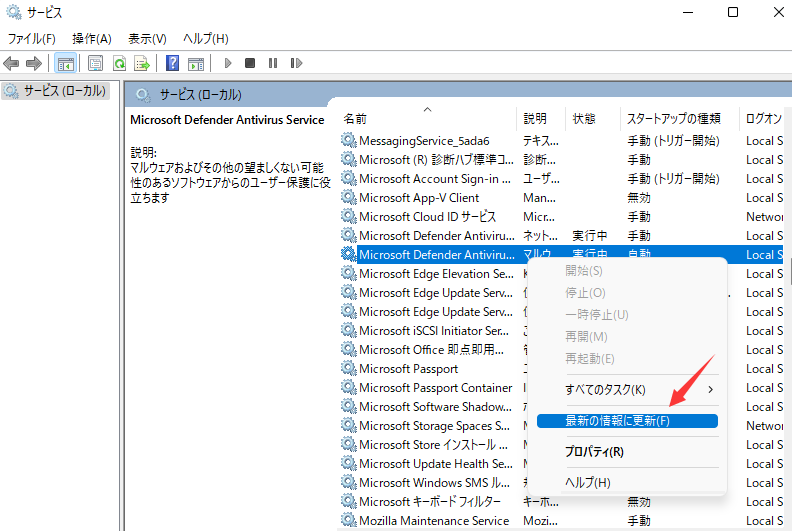Click the Export List toolbar icon
792x531 pixels.
pyautogui.click(x=142, y=63)
